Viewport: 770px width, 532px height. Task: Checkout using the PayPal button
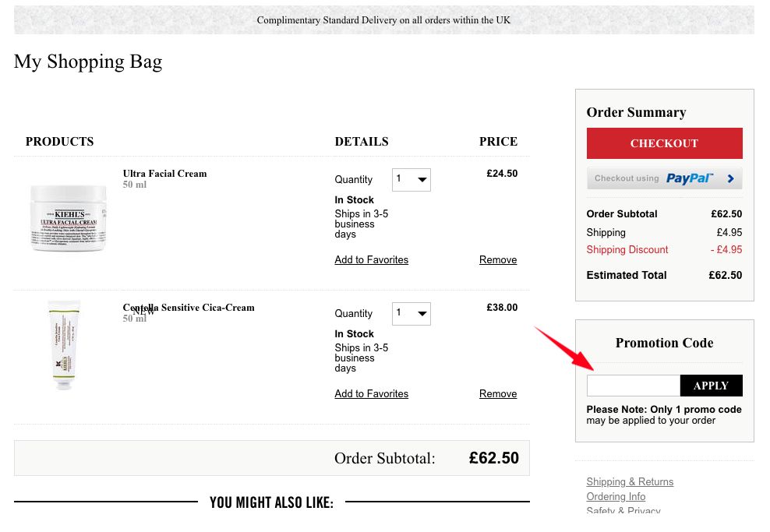click(x=664, y=178)
